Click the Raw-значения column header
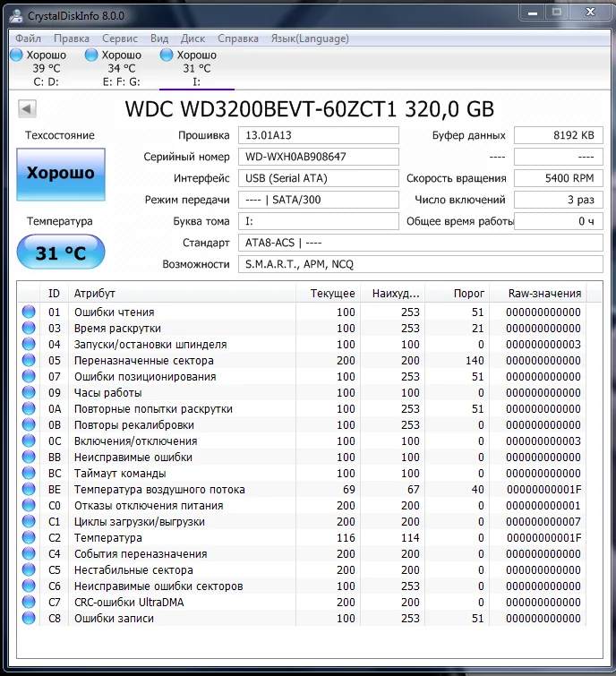616x676 pixels. (x=538, y=294)
